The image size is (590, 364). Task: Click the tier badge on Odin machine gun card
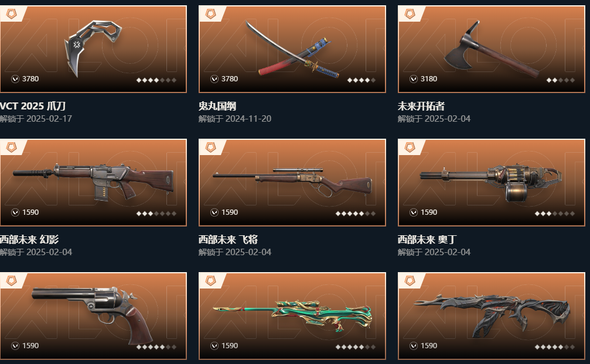pyautogui.click(x=410, y=147)
